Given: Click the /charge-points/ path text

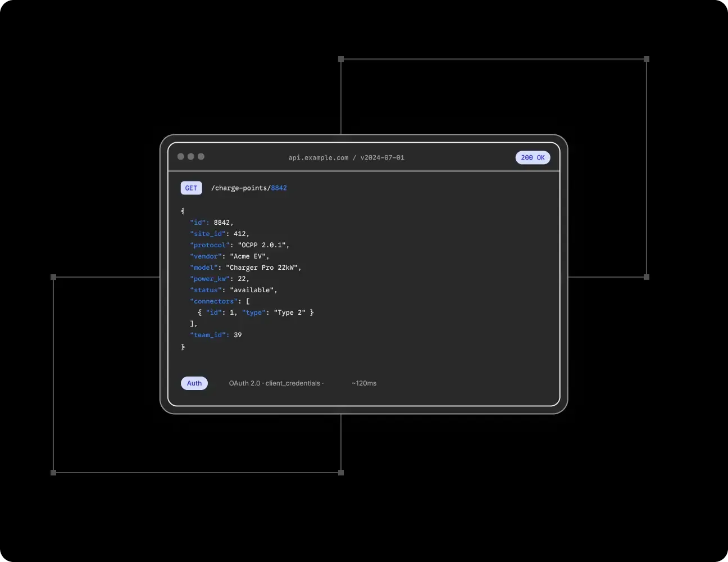Looking at the screenshot, I should point(241,188).
